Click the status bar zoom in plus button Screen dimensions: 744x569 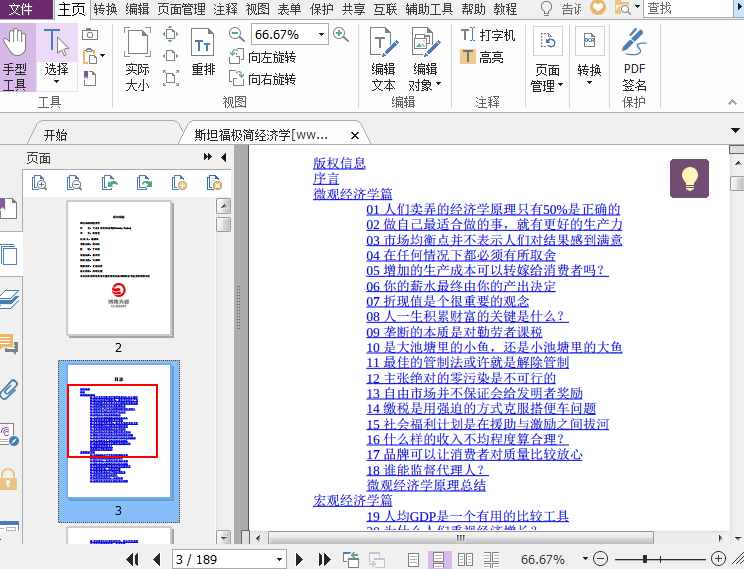718,559
